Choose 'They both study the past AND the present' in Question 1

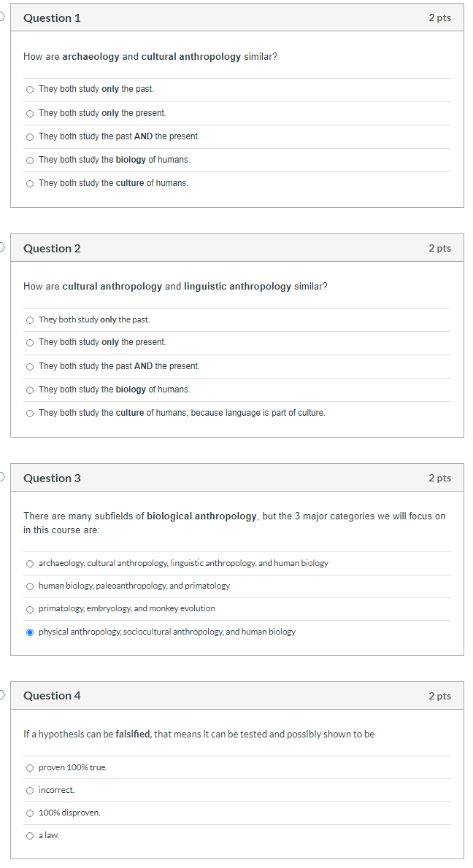(29, 136)
